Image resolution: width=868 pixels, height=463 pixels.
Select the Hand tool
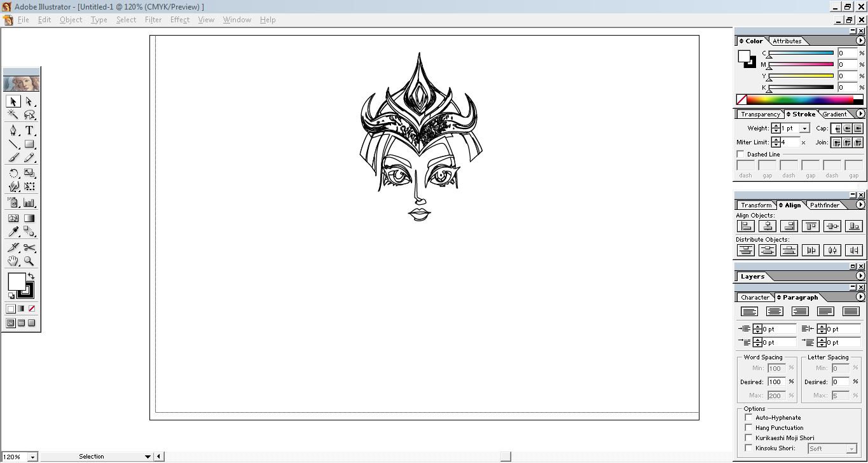pos(13,261)
